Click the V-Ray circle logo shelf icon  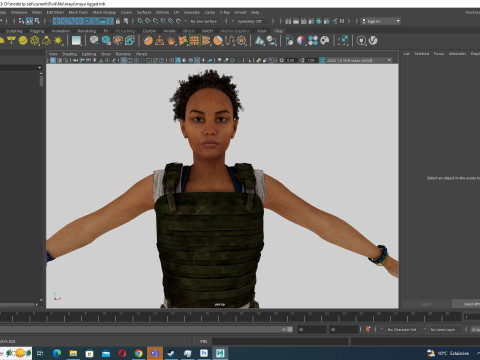[x=373, y=41]
